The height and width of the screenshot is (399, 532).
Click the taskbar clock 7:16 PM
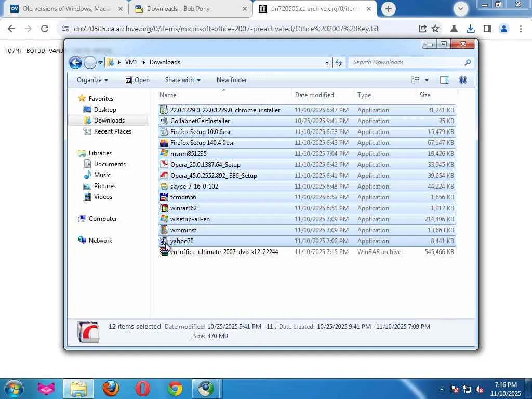(x=506, y=385)
